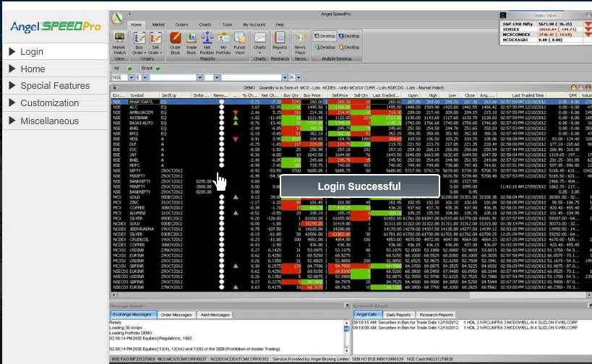Select the BHARTIARTL row in market watch
The width and height of the screenshot is (592, 364).
(x=351, y=102)
